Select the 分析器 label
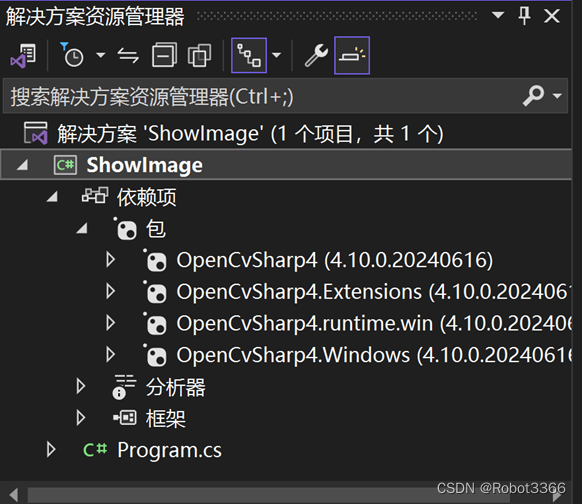The image size is (582, 504). (176, 387)
